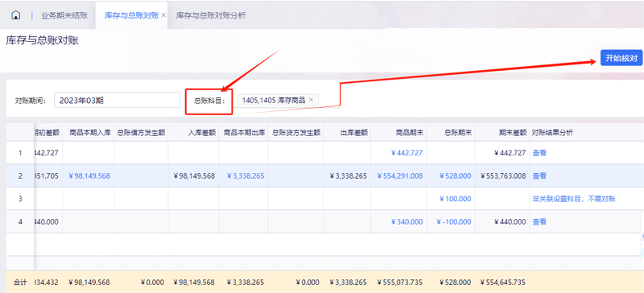View analysis link for row 2
Image resolution: width=644 pixels, height=293 pixels.
coord(539,176)
